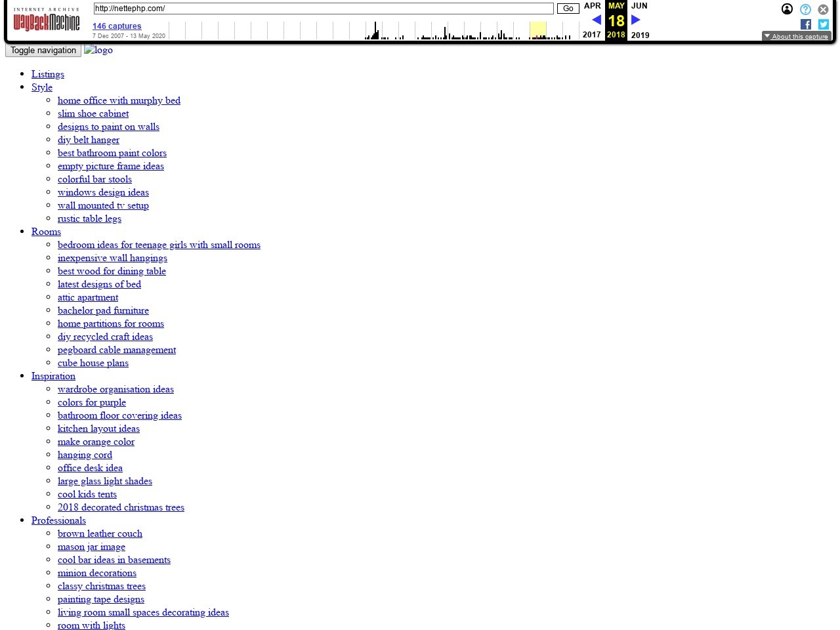
Task: Open 'home office with murphy bed' link
Action: [x=119, y=100]
